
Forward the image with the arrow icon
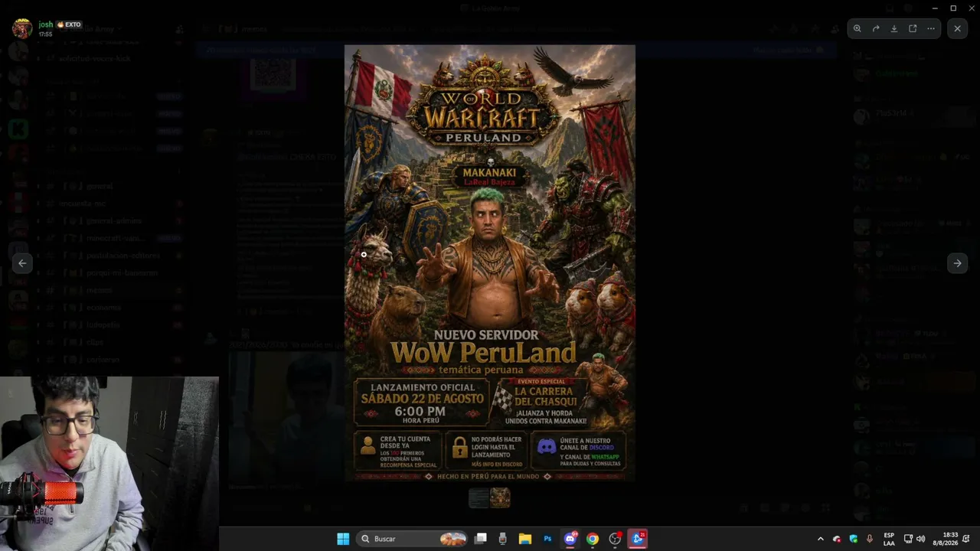876,28
